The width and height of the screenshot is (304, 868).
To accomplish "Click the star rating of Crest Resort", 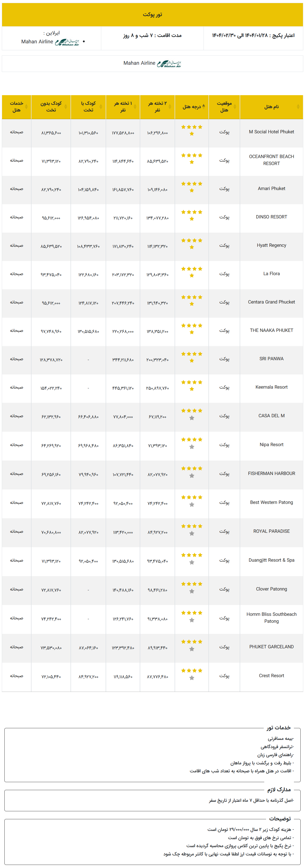I will point(192,674).
